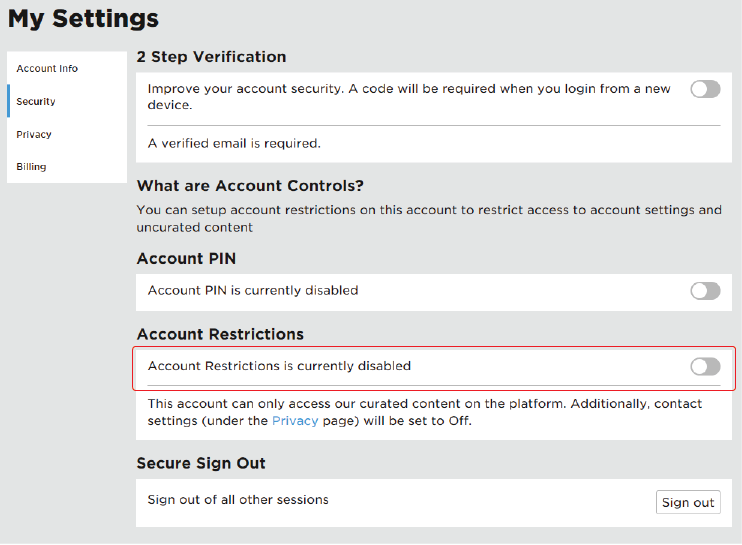Click "Account PIN is currently disabled" label
Screen dimensions: 742x545
tap(253, 291)
